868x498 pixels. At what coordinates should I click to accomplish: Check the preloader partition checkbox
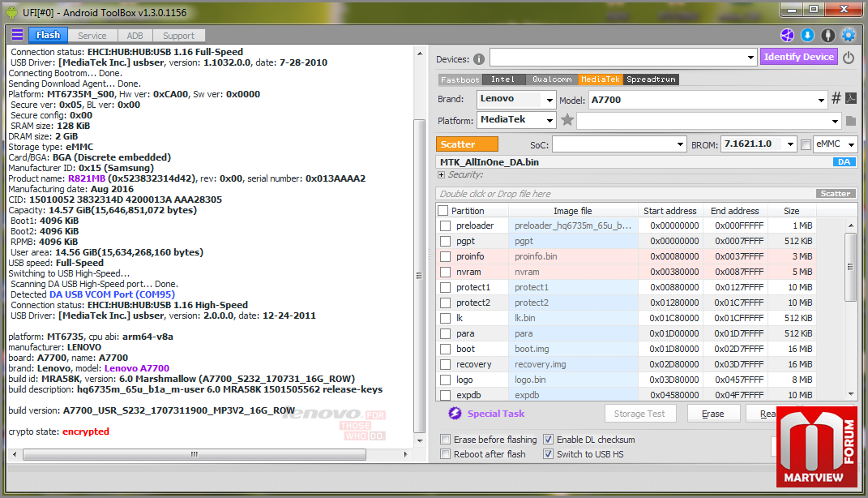[445, 225]
